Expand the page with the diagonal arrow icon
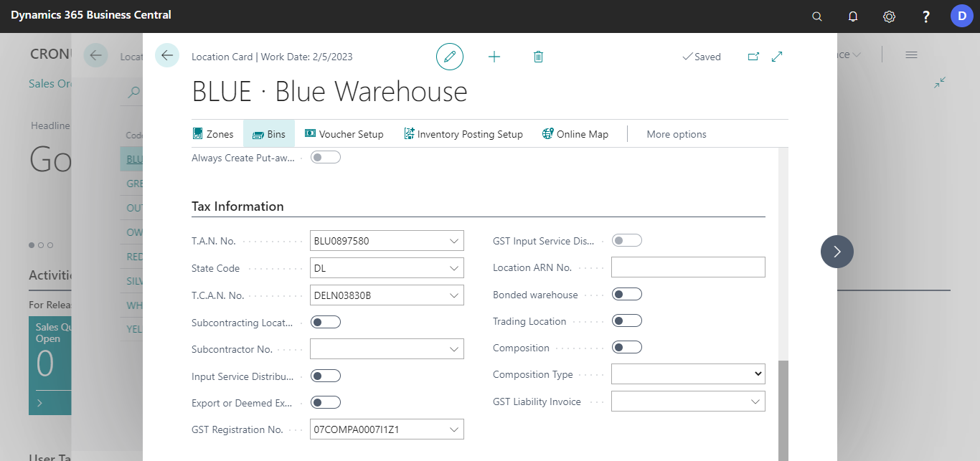980x461 pixels. (x=777, y=56)
